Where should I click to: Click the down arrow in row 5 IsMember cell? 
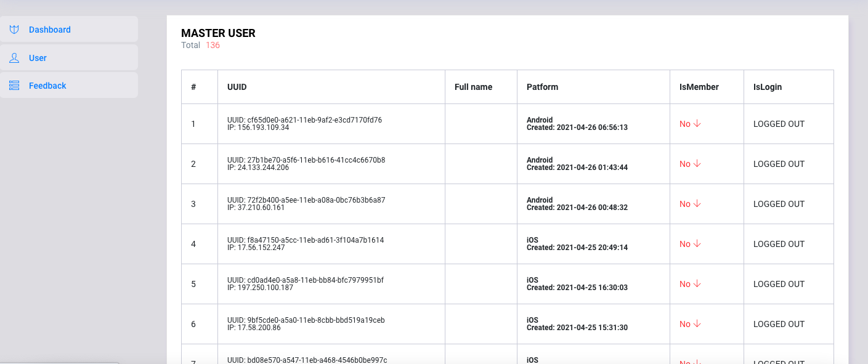(x=697, y=284)
